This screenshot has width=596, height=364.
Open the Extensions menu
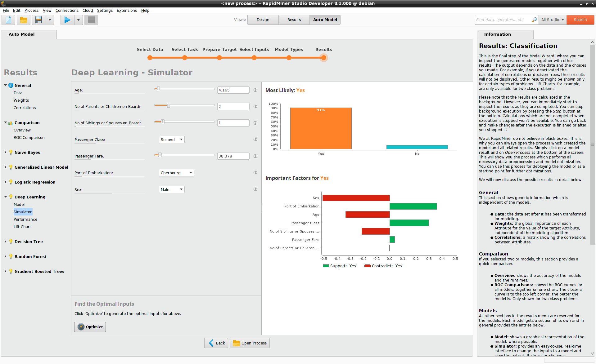[127, 10]
